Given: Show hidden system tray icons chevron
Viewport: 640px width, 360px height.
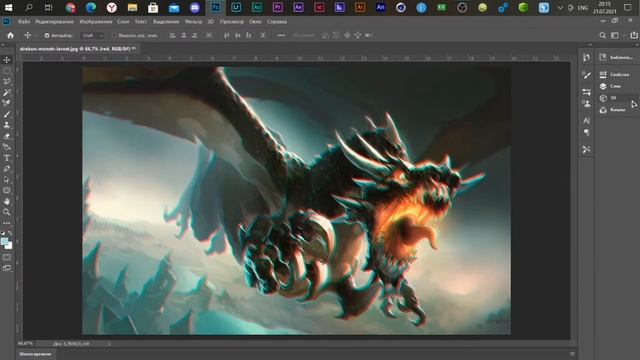Looking at the screenshot, I should (560, 8).
